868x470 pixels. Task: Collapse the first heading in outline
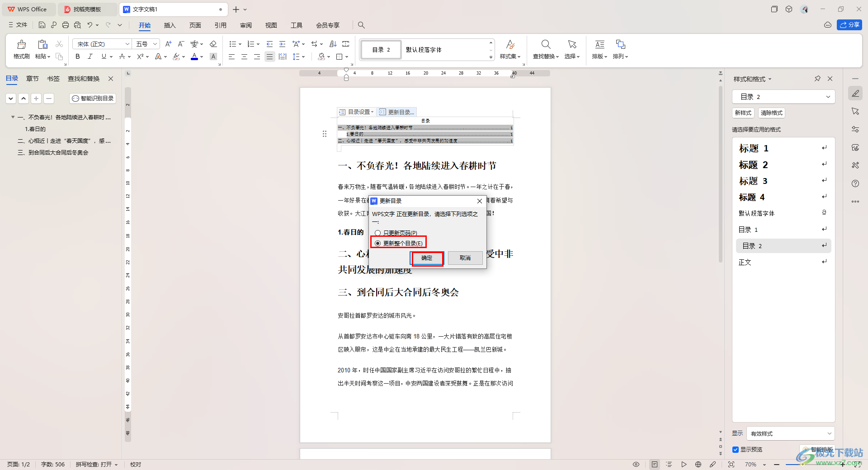pyautogui.click(x=13, y=117)
